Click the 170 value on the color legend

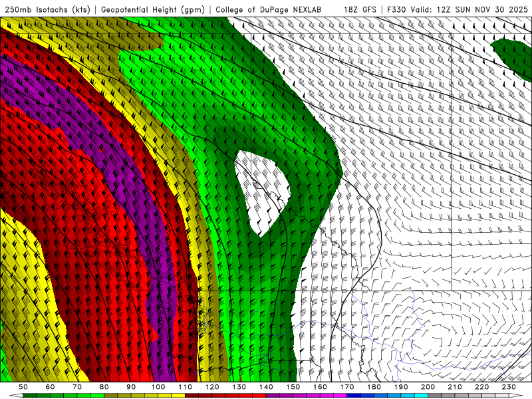(x=346, y=386)
